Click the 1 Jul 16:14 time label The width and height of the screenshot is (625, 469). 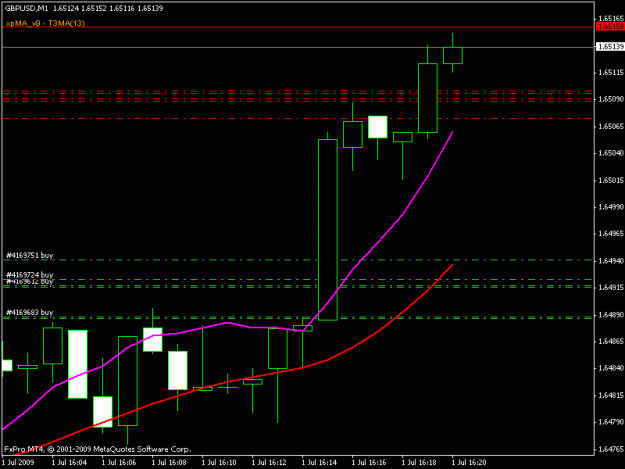[x=319, y=463]
